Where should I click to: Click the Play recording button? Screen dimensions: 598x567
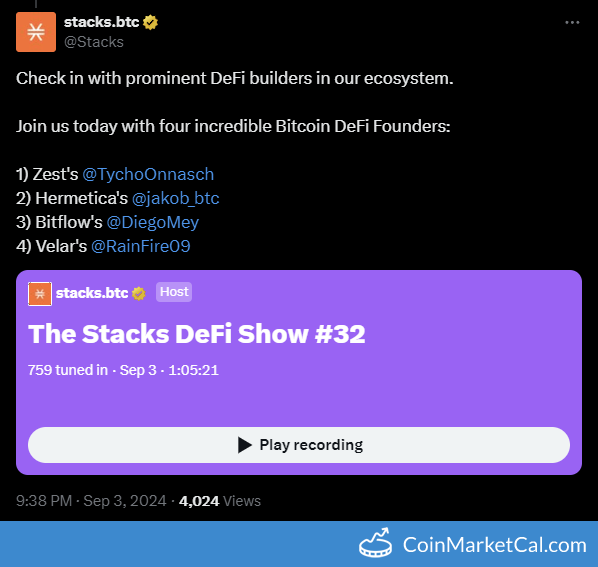[x=299, y=445]
